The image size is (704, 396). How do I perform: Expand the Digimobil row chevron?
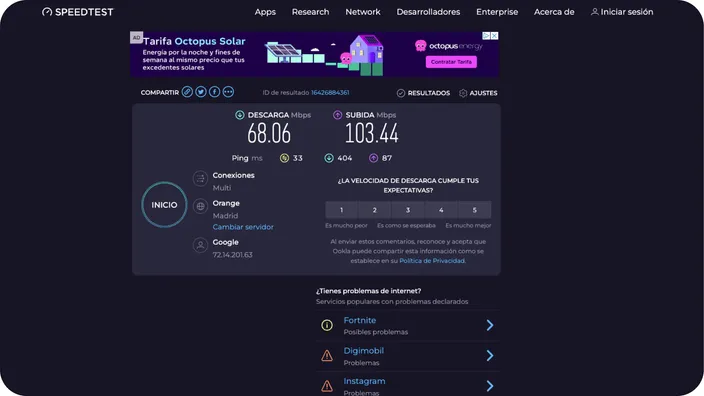(490, 356)
